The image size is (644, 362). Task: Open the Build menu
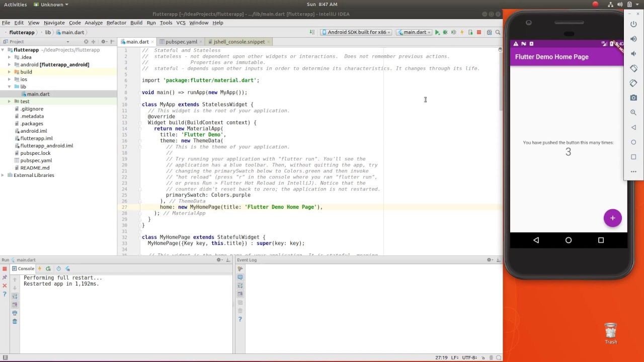[136, 23]
